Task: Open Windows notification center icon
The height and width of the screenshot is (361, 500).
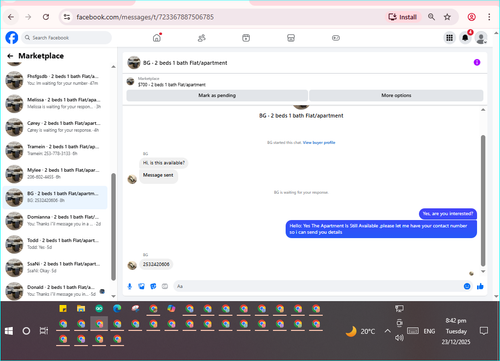Action: (483, 331)
